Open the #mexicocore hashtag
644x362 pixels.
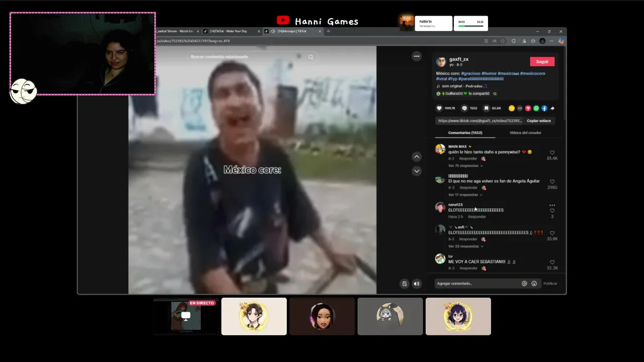(x=532, y=73)
